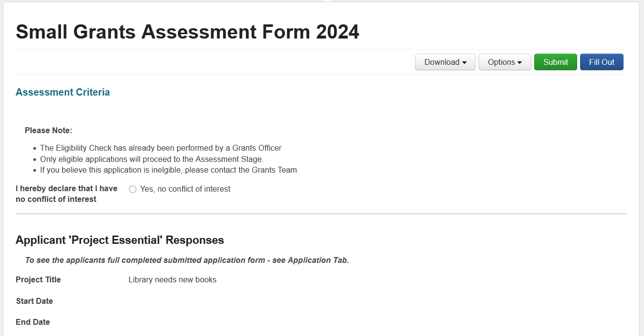The width and height of the screenshot is (644, 336).
Task: Click the caret arrow on the Options button
Action: (520, 63)
